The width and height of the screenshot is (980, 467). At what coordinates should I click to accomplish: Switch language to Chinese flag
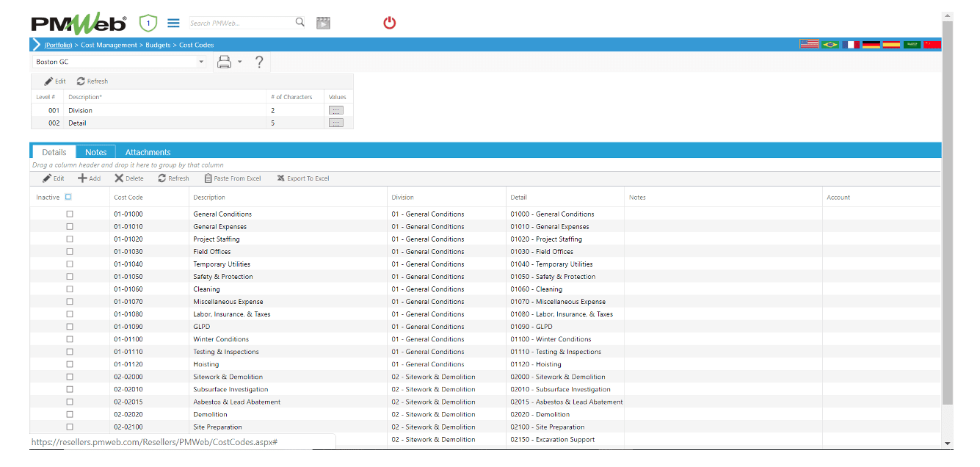tap(932, 45)
